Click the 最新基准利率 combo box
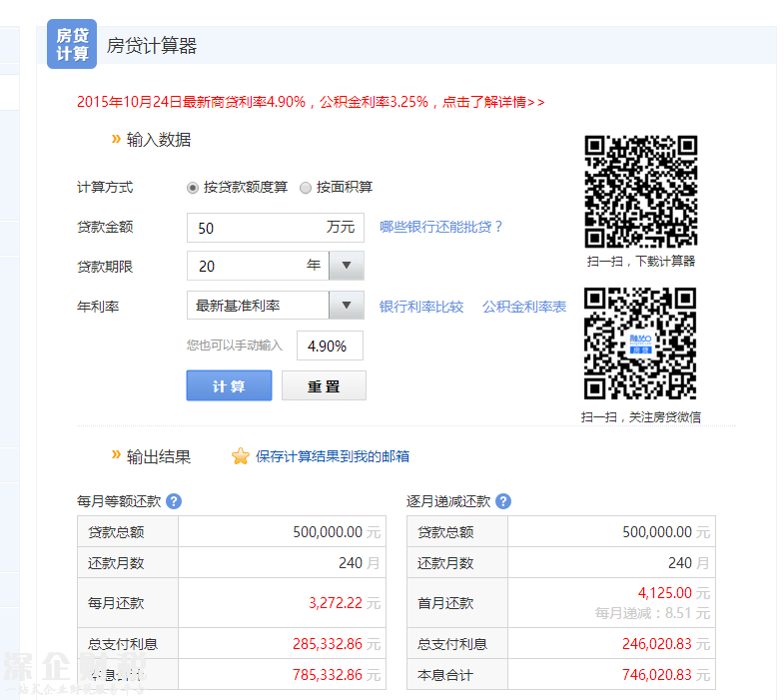The height and width of the screenshot is (700, 784). coord(276,305)
